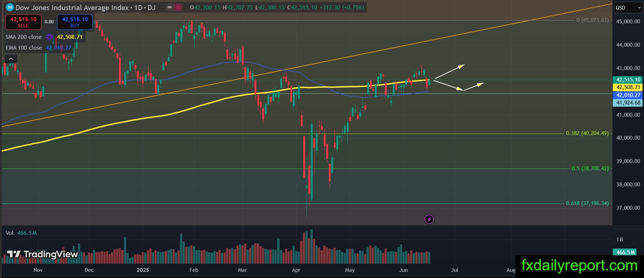Click the yellow 42,508.71 price scale label
Viewport: 644px width, 278px height.
click(x=628, y=87)
